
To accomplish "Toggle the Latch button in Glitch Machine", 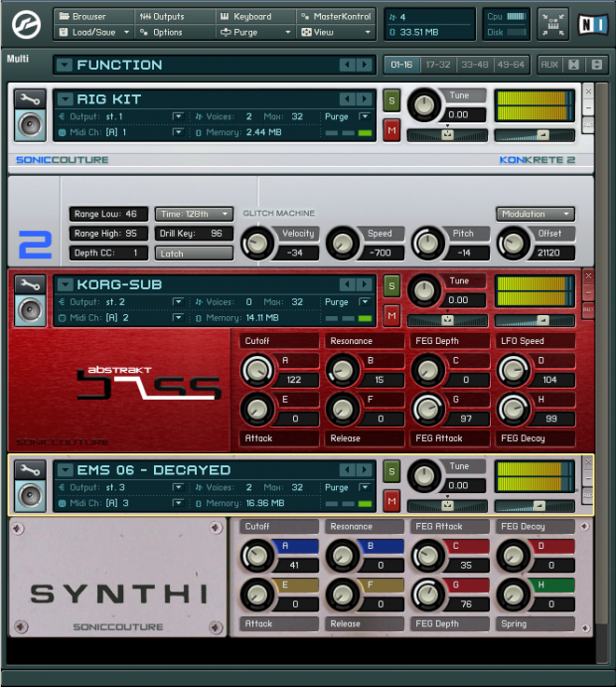I will (194, 254).
